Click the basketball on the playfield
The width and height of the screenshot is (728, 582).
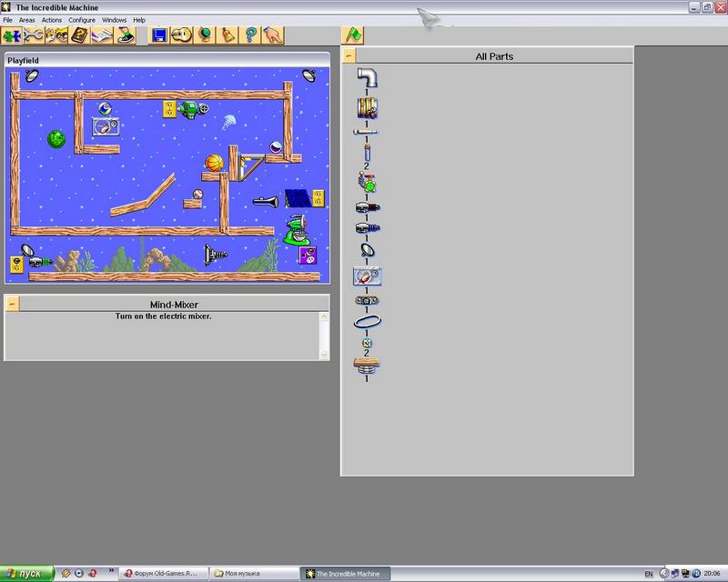tap(214, 163)
